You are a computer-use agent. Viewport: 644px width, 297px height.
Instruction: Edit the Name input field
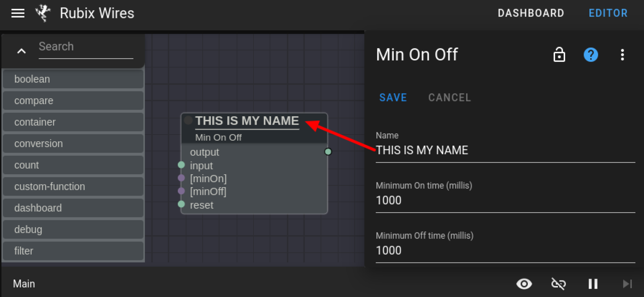tap(505, 151)
